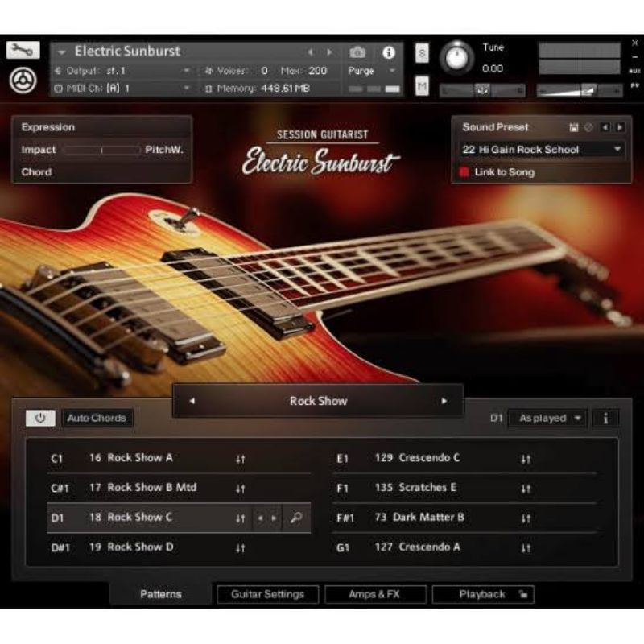The image size is (644, 644).
Task: Solo the instrument with the S button
Action: (422, 53)
